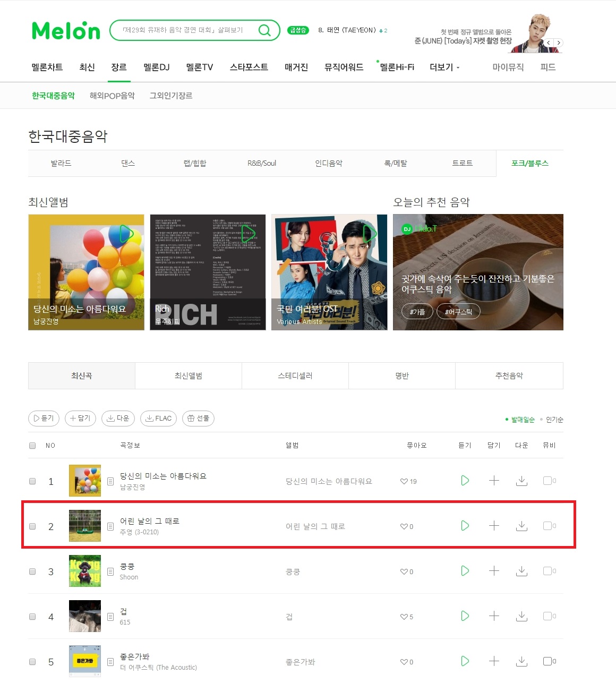Screen dimensions: 616x683
Task: Switch to the 스테디셀러 tab
Action: 295,376
